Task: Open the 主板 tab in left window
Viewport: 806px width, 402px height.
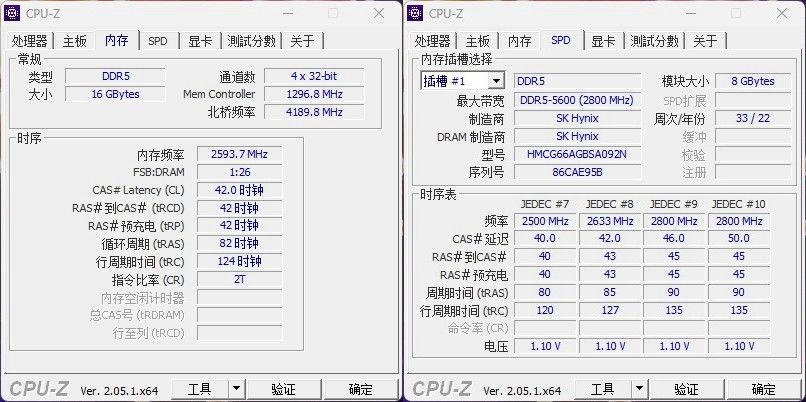Action: click(x=75, y=41)
